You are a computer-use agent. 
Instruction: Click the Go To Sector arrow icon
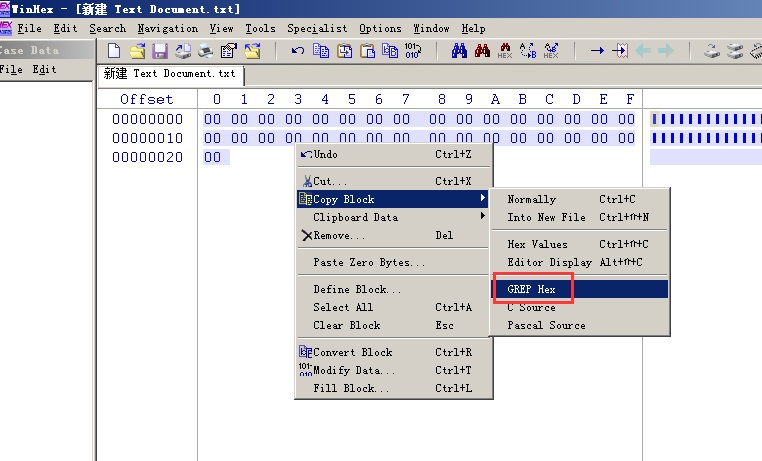620,51
